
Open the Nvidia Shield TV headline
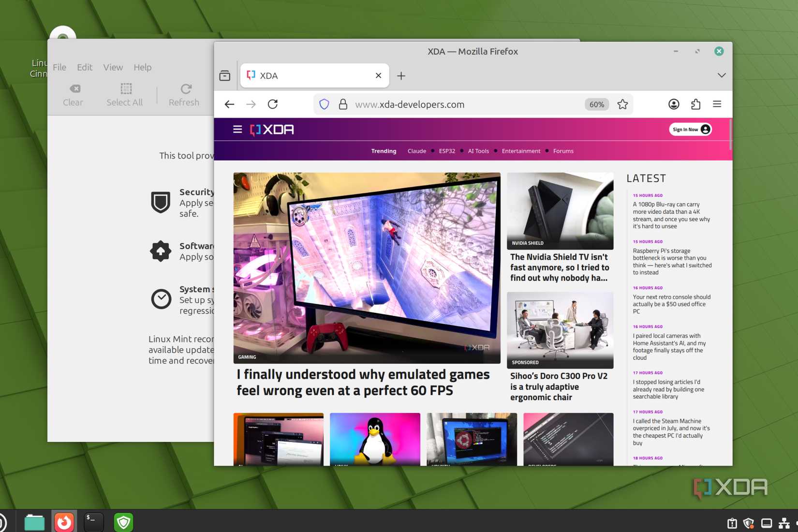pyautogui.click(x=560, y=267)
